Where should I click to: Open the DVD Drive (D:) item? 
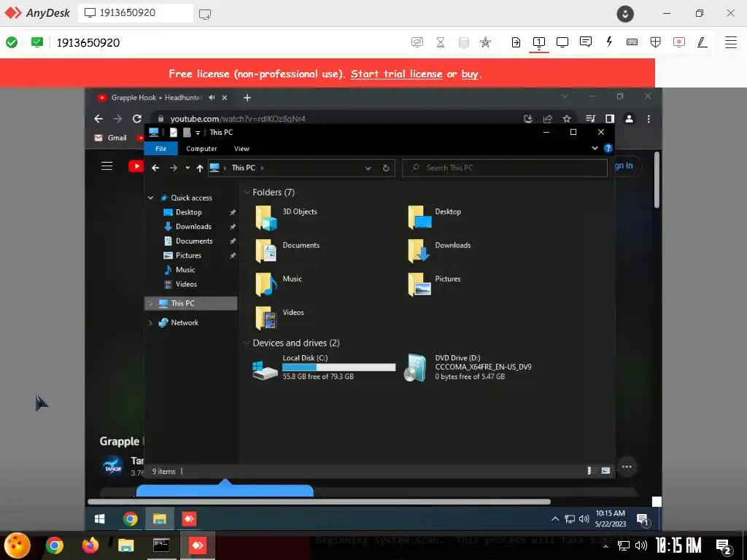(469, 367)
